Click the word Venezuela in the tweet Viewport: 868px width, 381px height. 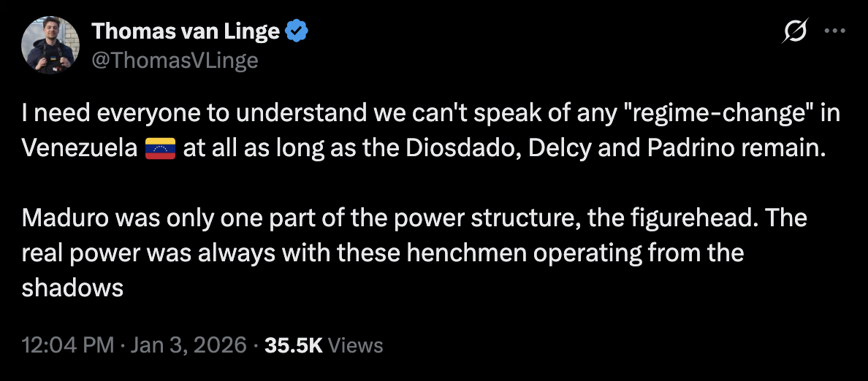80,149
